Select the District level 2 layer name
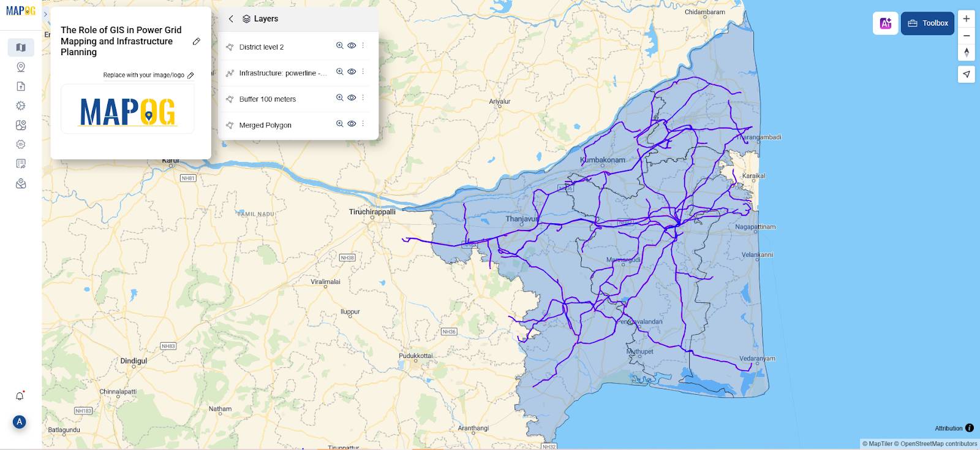Image resolution: width=980 pixels, height=450 pixels. click(262, 47)
